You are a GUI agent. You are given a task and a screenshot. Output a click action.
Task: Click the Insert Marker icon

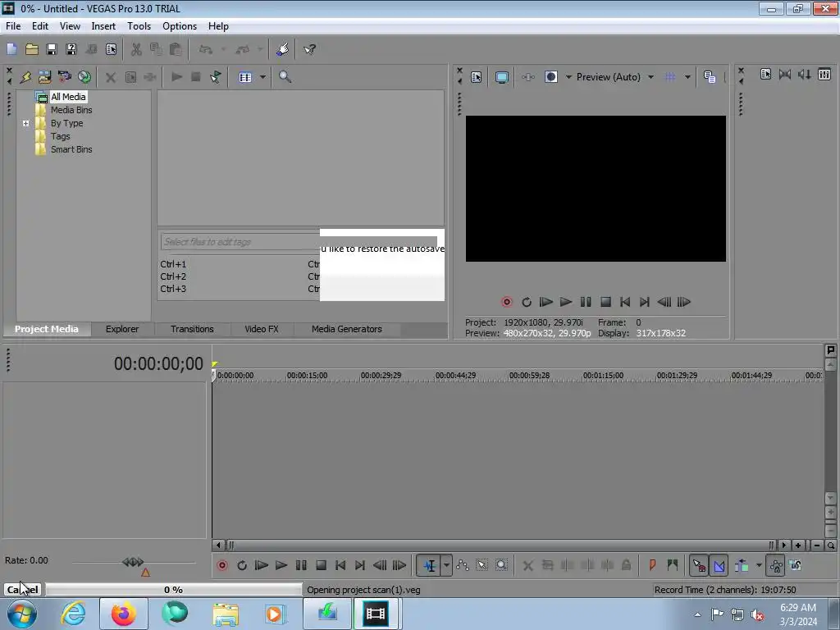pyautogui.click(x=652, y=565)
